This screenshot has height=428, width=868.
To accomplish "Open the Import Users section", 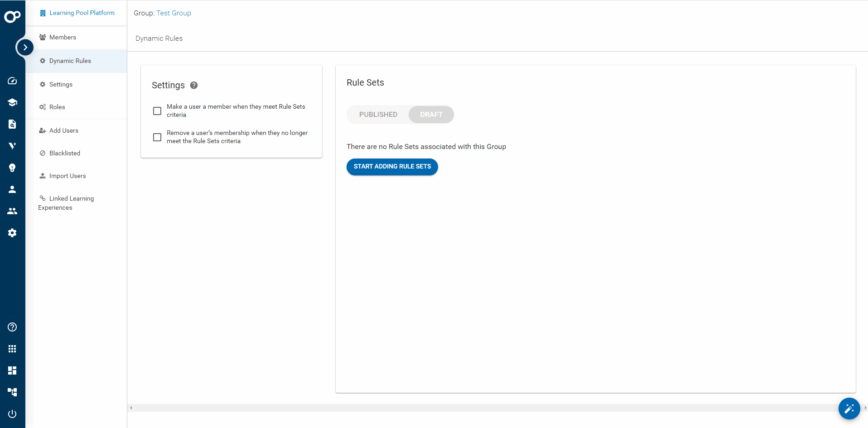I will click(x=67, y=176).
